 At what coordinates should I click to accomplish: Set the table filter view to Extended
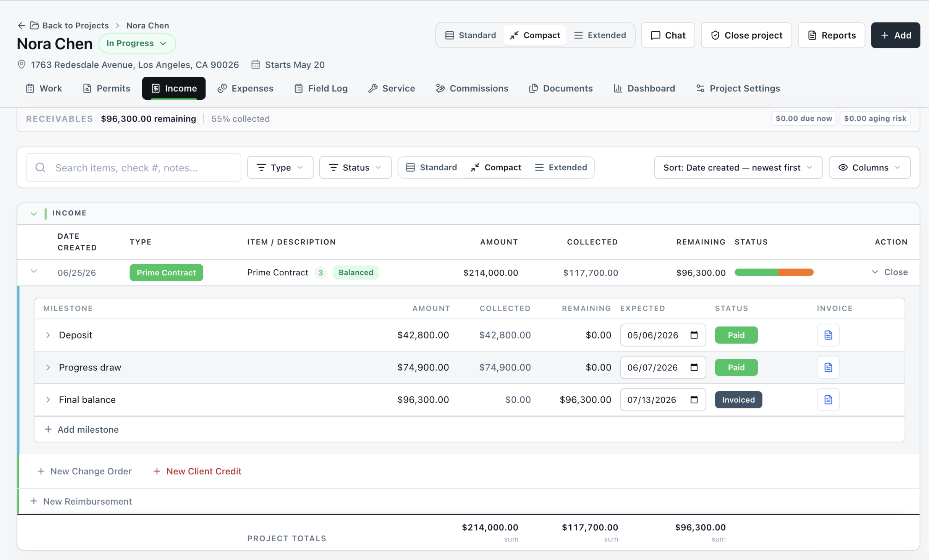[x=561, y=167]
